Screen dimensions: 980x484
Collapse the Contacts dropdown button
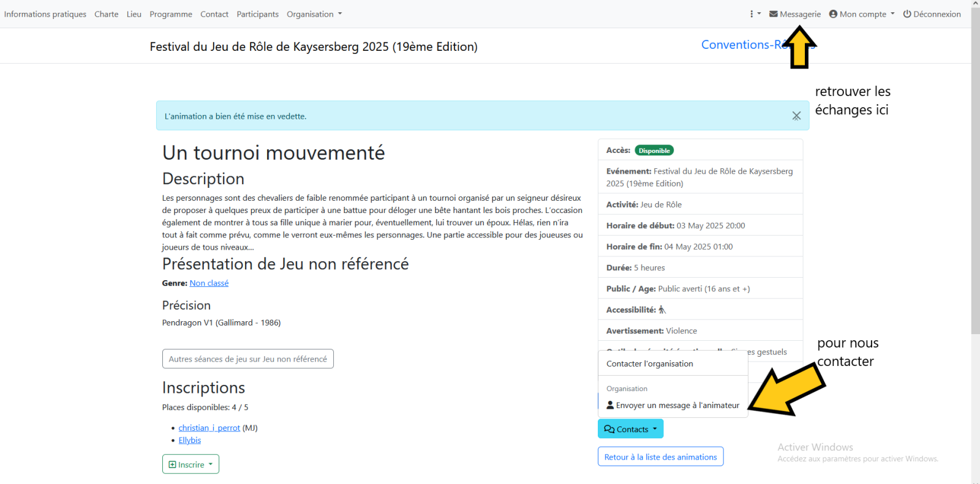[x=630, y=429]
